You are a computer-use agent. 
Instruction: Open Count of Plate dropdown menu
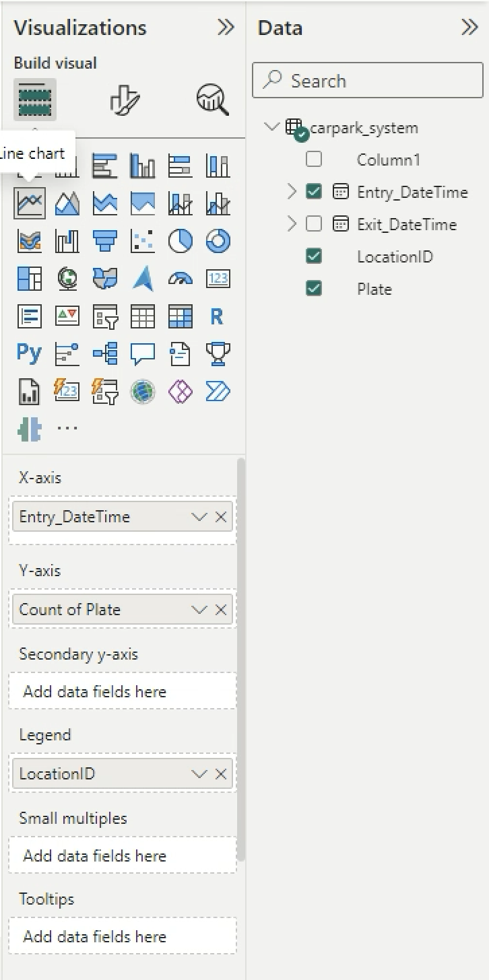point(199,610)
